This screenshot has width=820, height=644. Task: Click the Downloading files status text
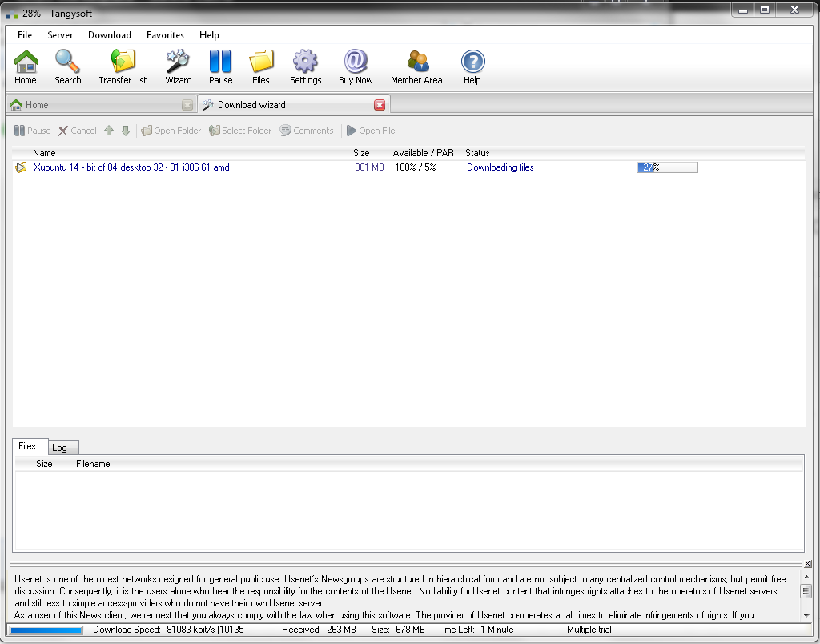tap(500, 167)
